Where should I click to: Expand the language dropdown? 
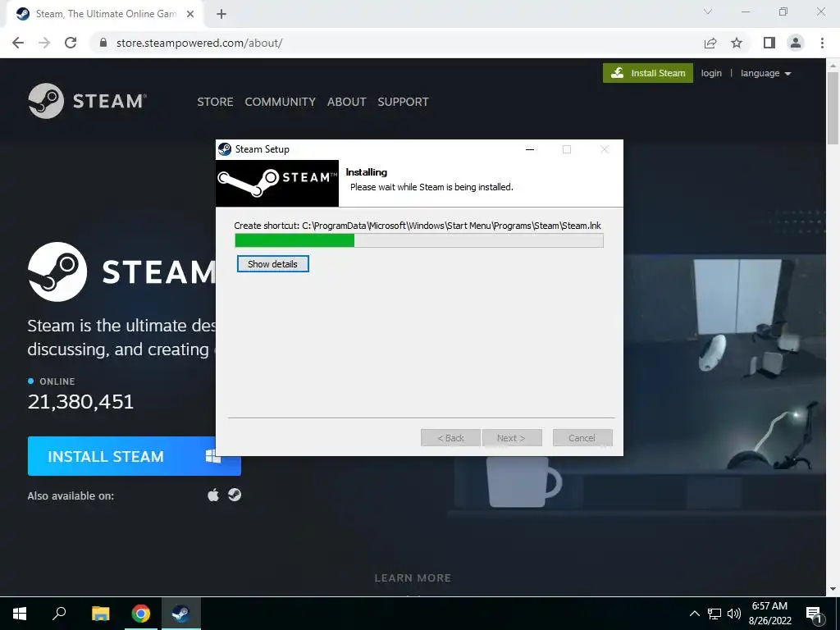(x=765, y=73)
